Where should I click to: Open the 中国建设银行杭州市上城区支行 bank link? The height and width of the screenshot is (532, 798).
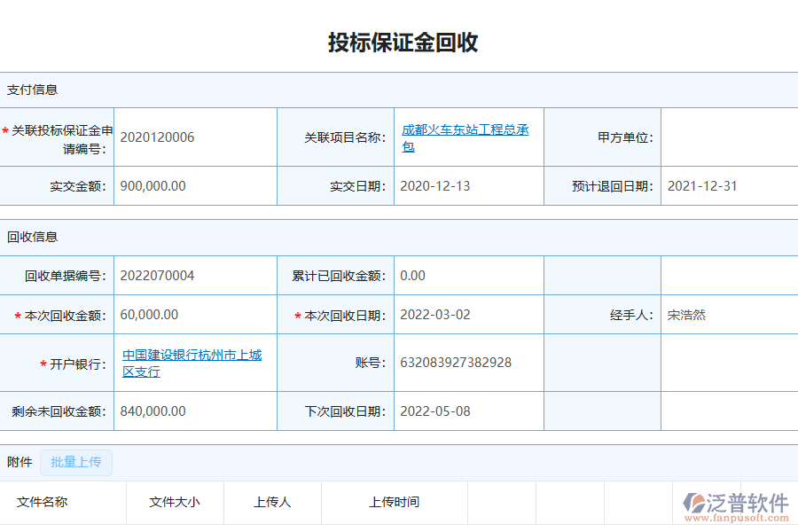pos(195,362)
